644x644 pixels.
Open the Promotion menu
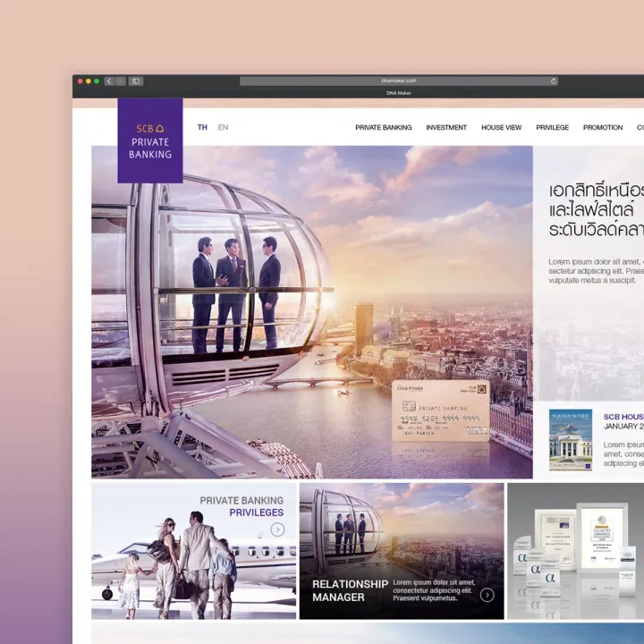click(x=603, y=128)
